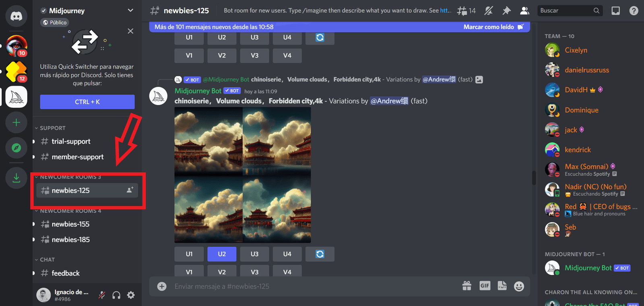Open threads icon showing 14
Screen dimensions: 644x306
[466, 11]
